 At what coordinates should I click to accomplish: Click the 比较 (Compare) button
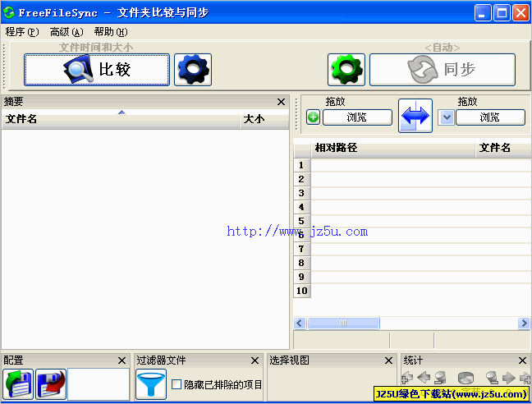coord(97,70)
